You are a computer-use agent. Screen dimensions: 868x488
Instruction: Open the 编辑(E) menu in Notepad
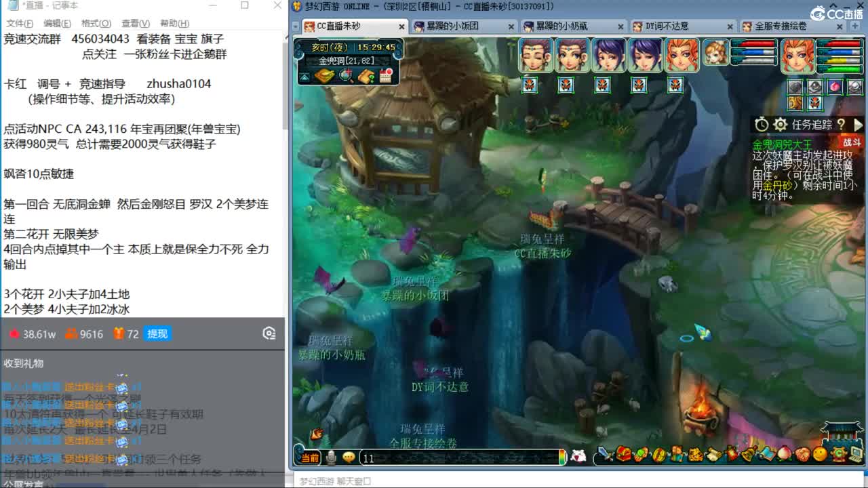coord(57,23)
